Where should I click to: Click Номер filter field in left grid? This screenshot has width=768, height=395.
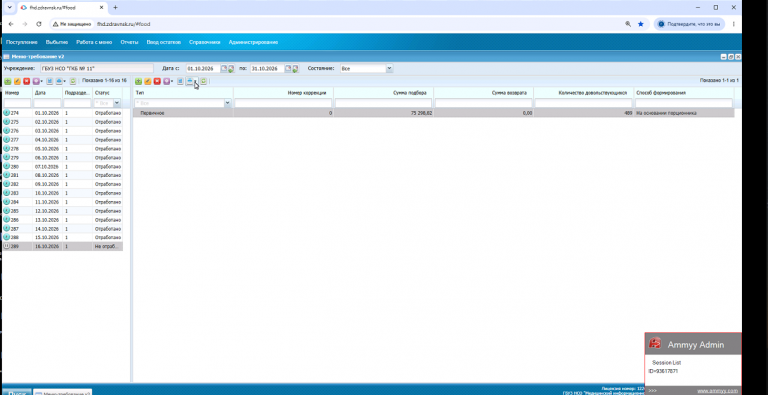click(18, 103)
